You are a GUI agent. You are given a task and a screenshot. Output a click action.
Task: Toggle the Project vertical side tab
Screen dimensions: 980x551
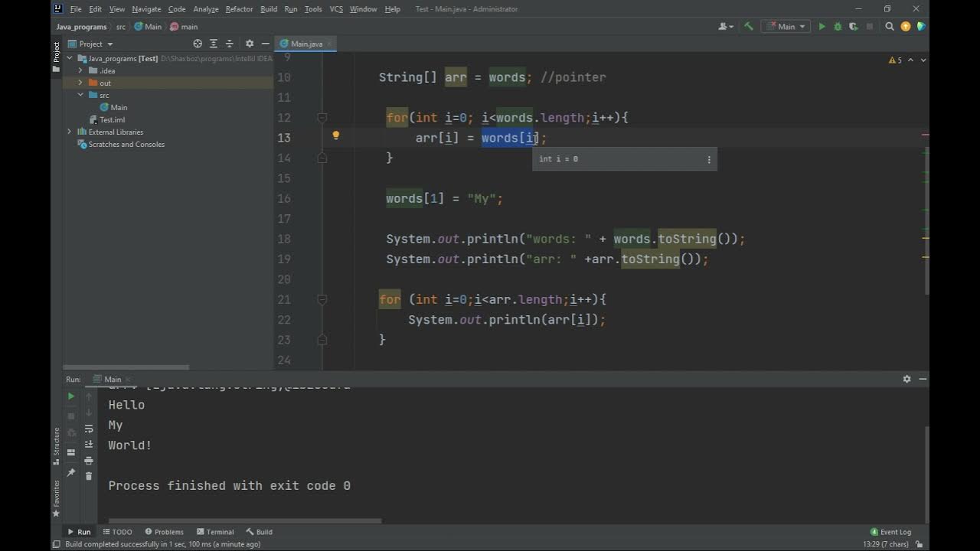[x=56, y=57]
